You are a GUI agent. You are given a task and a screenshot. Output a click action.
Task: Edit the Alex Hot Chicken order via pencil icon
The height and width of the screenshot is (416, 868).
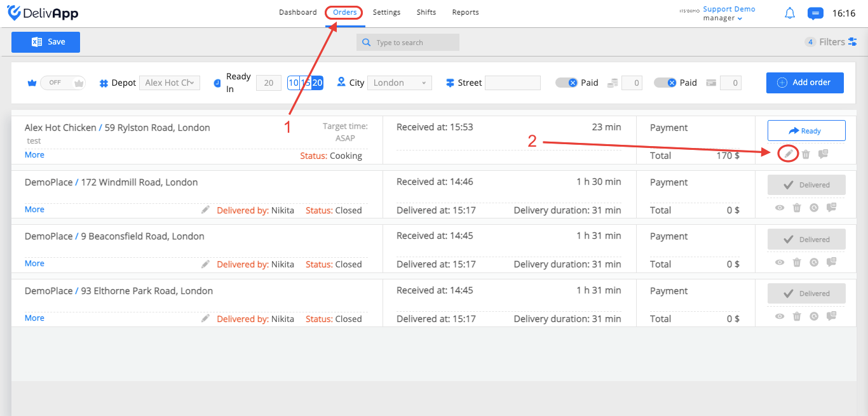tap(788, 154)
